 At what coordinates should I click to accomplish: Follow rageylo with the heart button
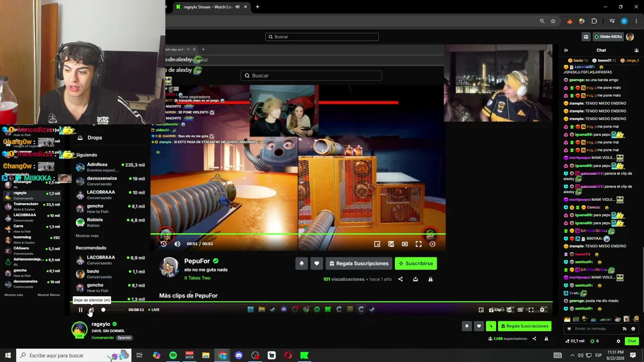[x=478, y=326]
